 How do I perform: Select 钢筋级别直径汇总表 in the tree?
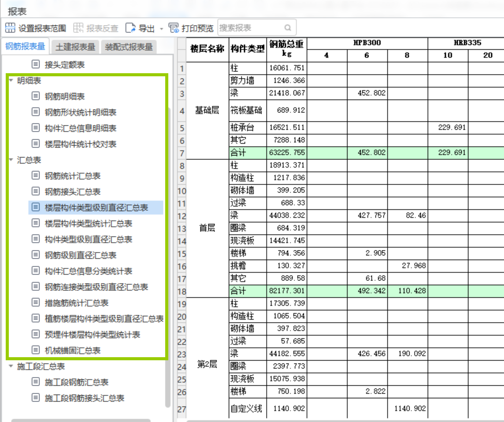(x=80, y=255)
